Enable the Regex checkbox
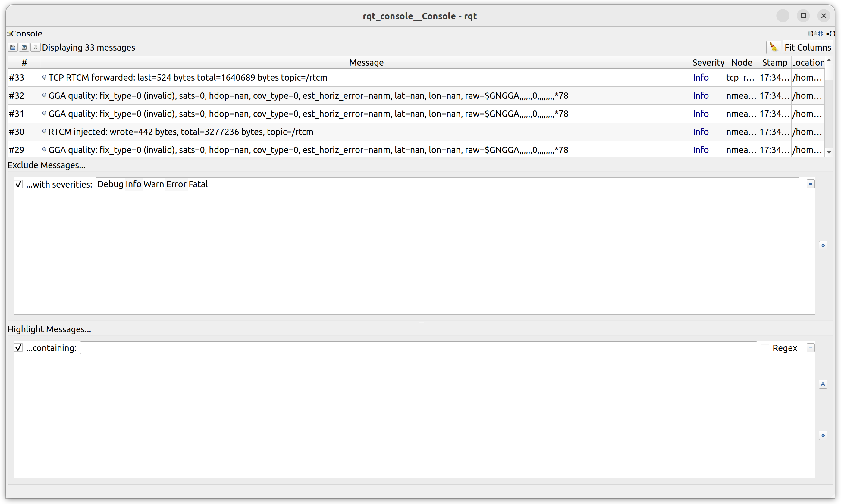 [764, 348]
